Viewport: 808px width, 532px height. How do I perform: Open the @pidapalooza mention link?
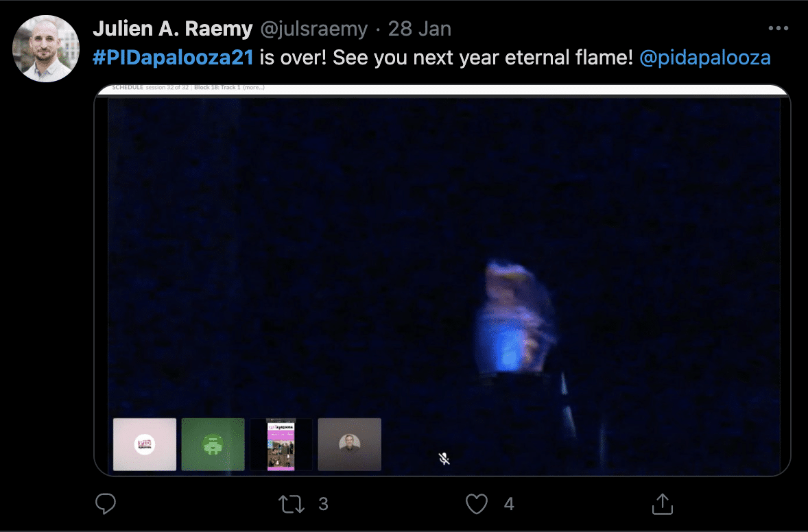pyautogui.click(x=705, y=57)
